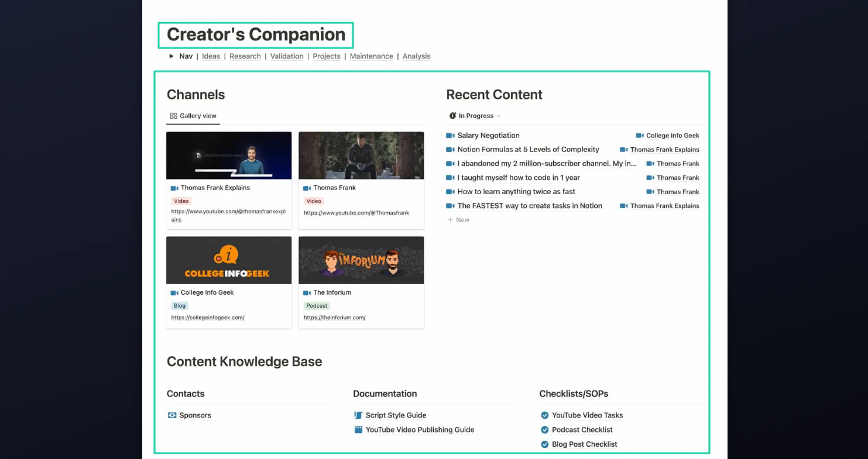Click camera icon on Thomas Frank card
The height and width of the screenshot is (459, 868).
(x=307, y=188)
